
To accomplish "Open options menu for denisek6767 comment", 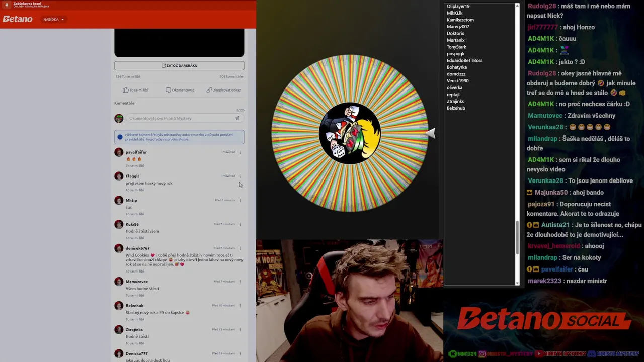I will pos(240,248).
